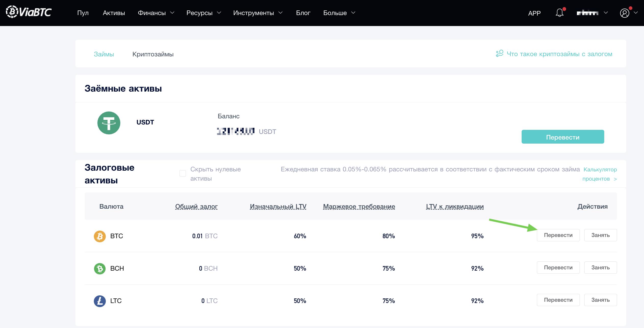The image size is (644, 328).
Task: Open the Пул menu item
Action: click(83, 13)
